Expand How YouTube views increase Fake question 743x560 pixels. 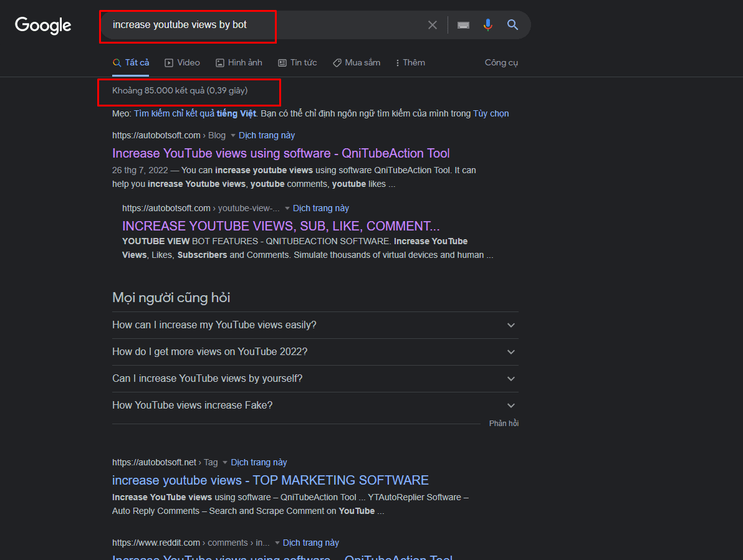click(315, 406)
